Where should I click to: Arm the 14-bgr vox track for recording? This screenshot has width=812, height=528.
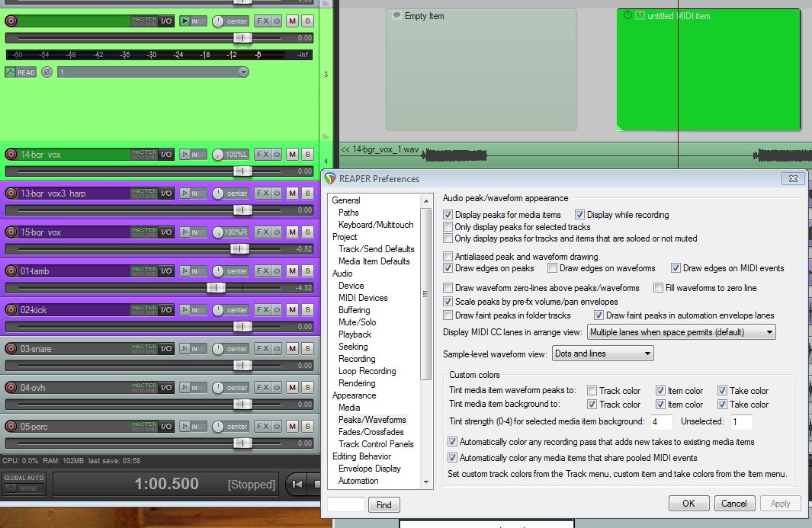(x=11, y=154)
